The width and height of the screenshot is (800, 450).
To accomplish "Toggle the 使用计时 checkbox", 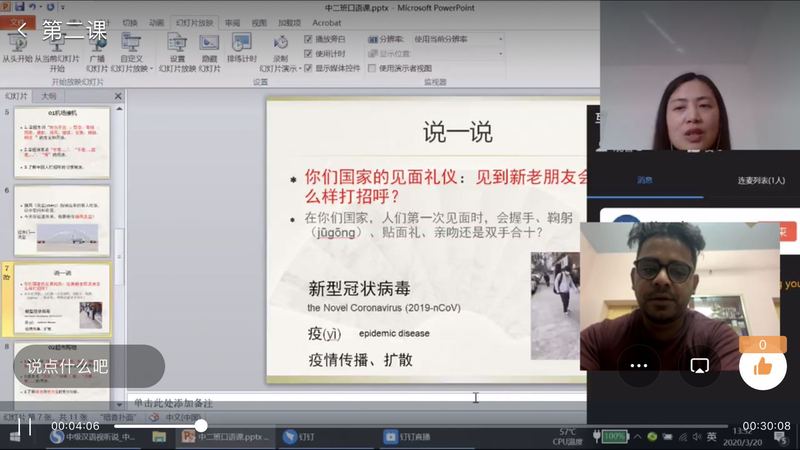I will pyautogui.click(x=309, y=53).
